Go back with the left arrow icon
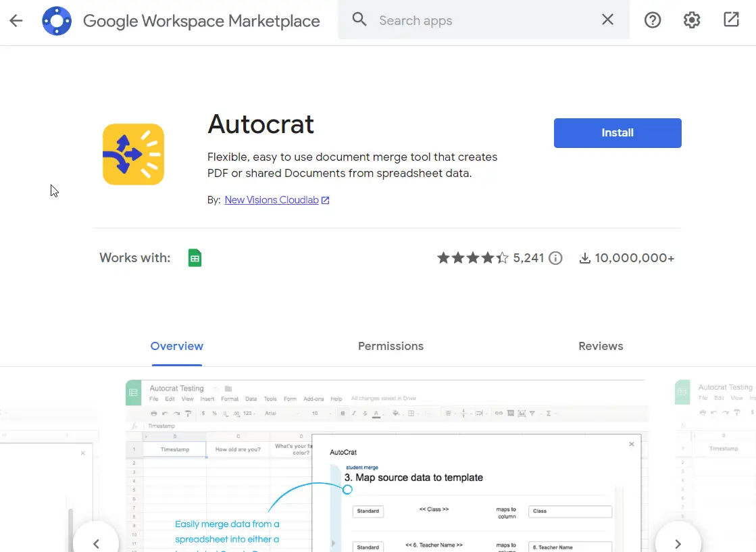This screenshot has width=756, height=552. coord(16,20)
